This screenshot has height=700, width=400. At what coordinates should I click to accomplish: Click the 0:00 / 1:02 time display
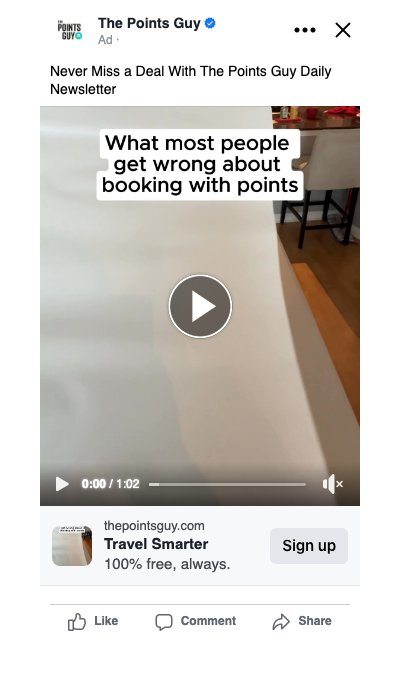(x=110, y=484)
